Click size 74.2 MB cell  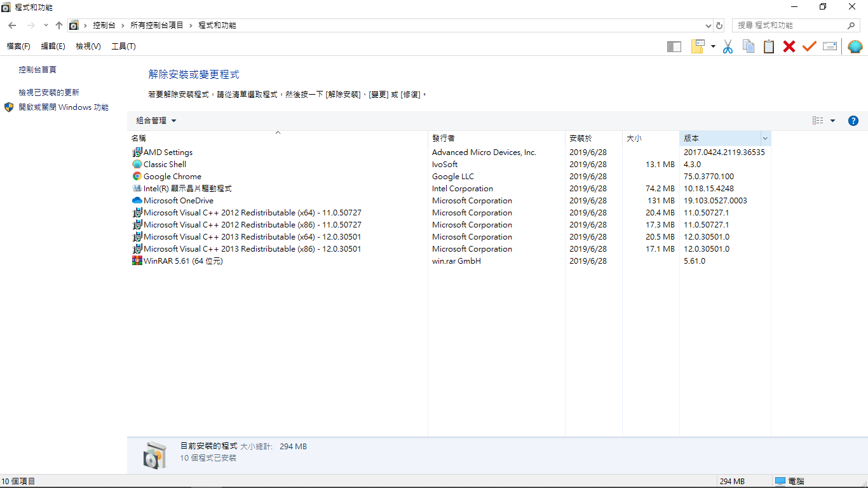tap(660, 189)
